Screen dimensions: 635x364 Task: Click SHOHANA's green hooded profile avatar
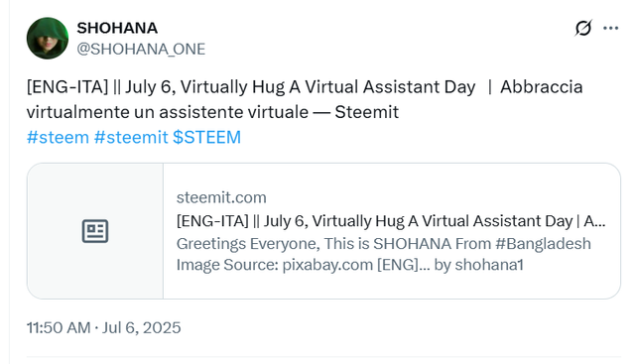[x=48, y=38]
